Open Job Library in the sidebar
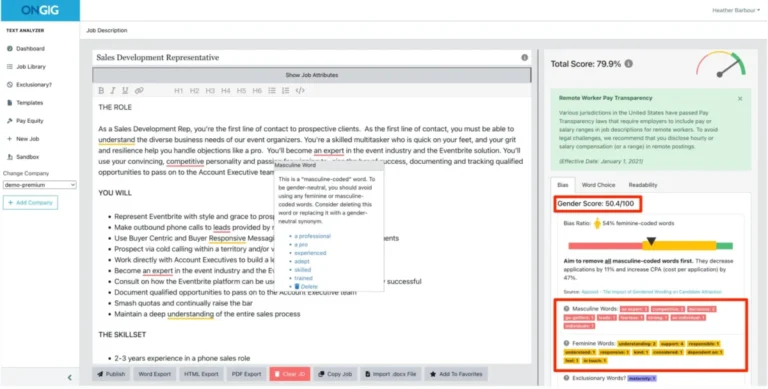The height and width of the screenshot is (389, 768). (31, 67)
